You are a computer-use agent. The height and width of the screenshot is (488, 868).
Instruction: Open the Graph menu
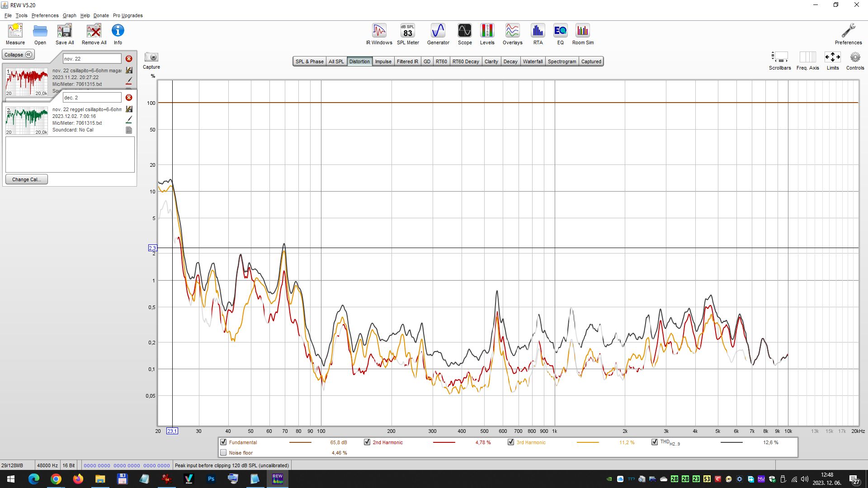click(x=69, y=15)
